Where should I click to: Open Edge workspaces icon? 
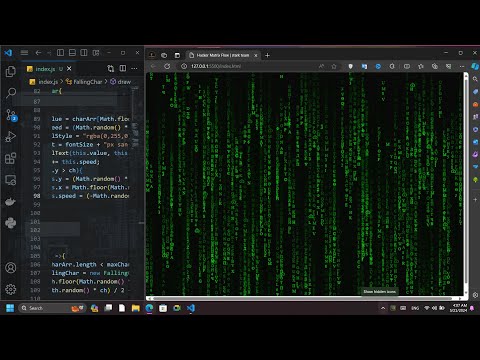[164, 55]
